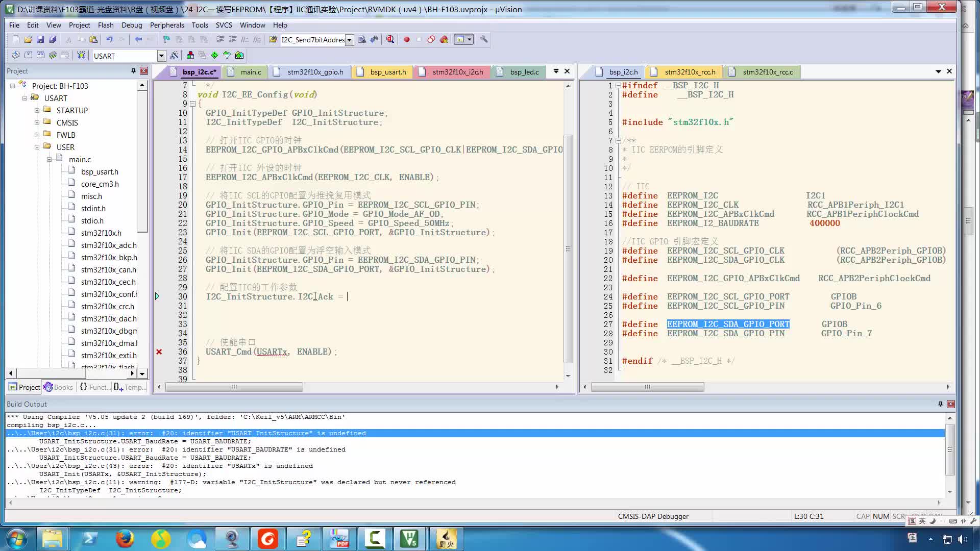Viewport: 980px width, 551px height.
Task: Collapse the USER folder
Action: point(37,147)
